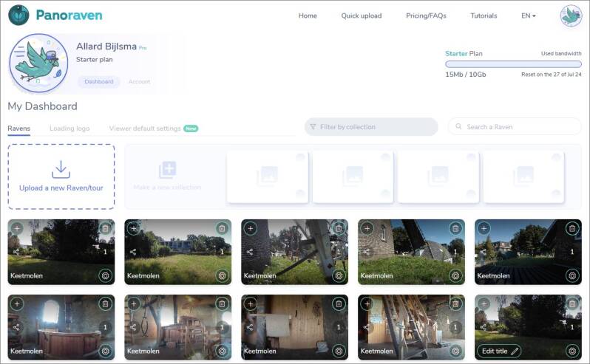Open settings gear on windmill sail beam Keetmolen
The height and width of the screenshot is (364, 590).
339,275
